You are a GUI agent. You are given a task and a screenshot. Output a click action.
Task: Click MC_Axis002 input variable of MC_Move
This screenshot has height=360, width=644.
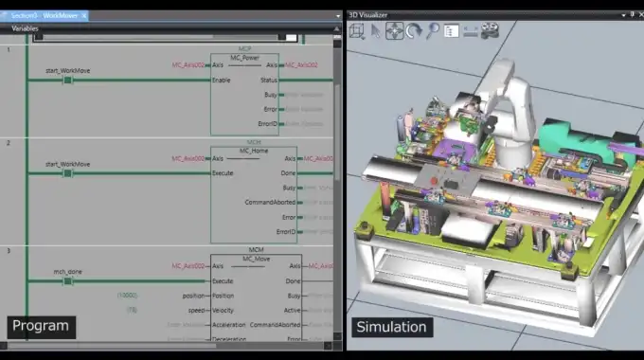[x=188, y=266]
